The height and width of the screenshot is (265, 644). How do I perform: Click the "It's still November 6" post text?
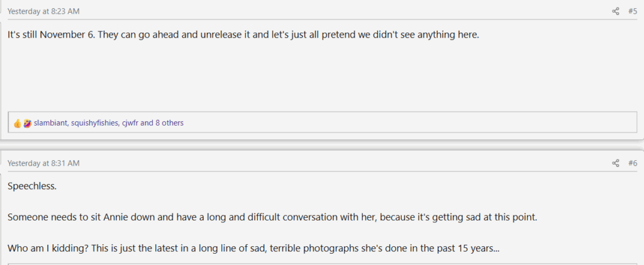click(243, 35)
